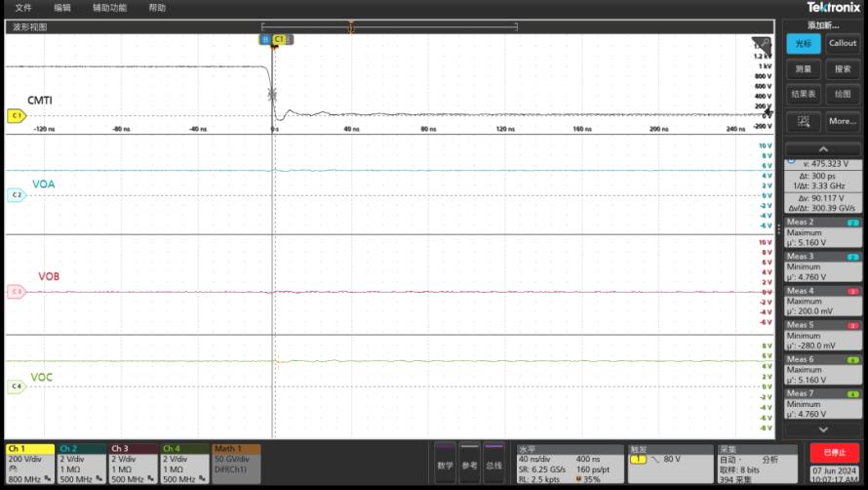The height and width of the screenshot is (490, 868).
Task: Open the Meas 6 Maximum badge
Action: pos(822,370)
